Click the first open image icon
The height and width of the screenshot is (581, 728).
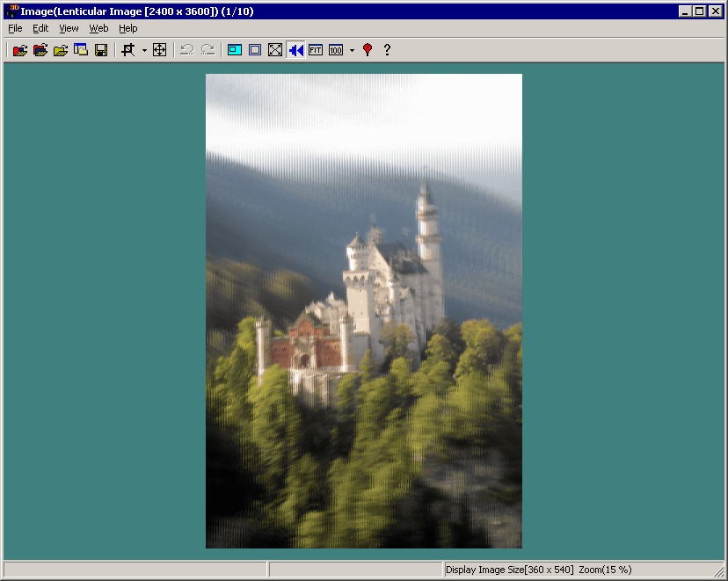20,49
